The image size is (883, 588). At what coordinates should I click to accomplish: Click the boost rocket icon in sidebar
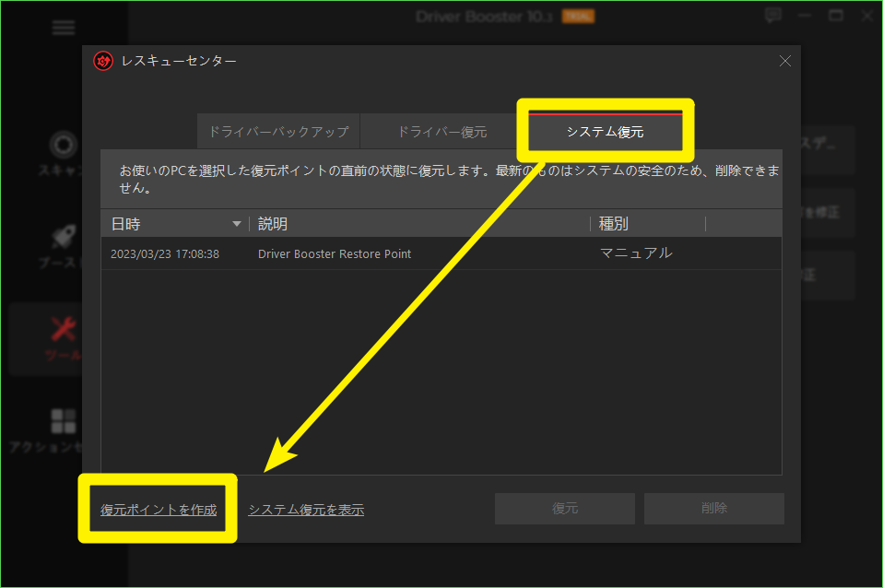click(x=63, y=237)
